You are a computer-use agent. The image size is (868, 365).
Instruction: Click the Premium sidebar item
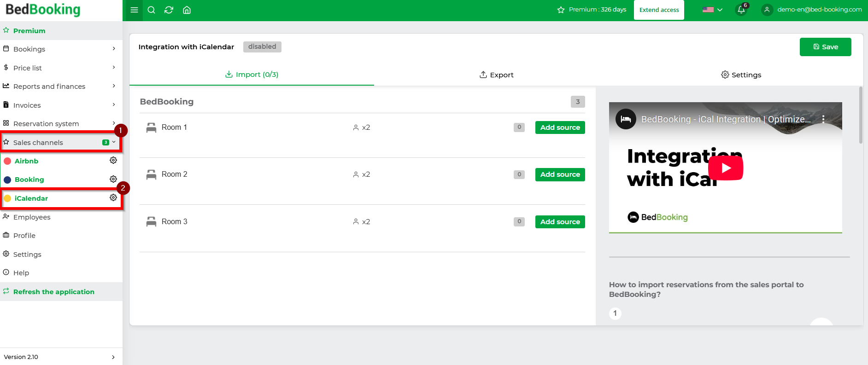pyautogui.click(x=61, y=30)
